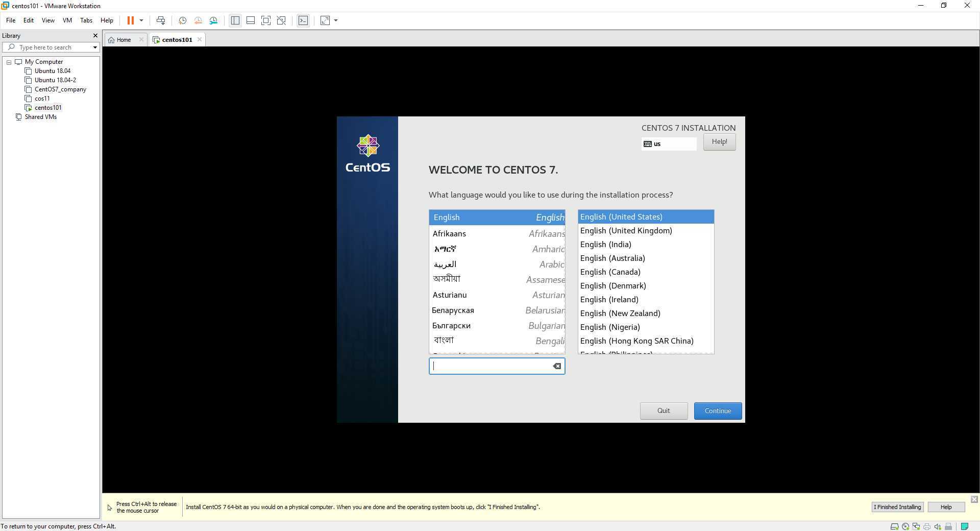Click the Continue button
Viewport: 980px width, 531px height.
coord(718,411)
